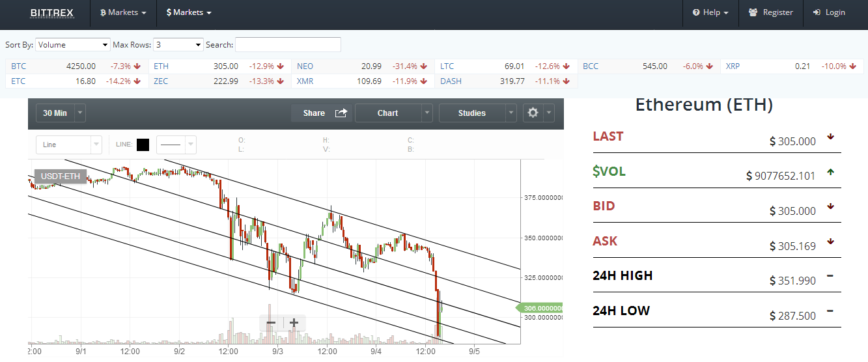Click the 30 Min interval button

coord(55,113)
